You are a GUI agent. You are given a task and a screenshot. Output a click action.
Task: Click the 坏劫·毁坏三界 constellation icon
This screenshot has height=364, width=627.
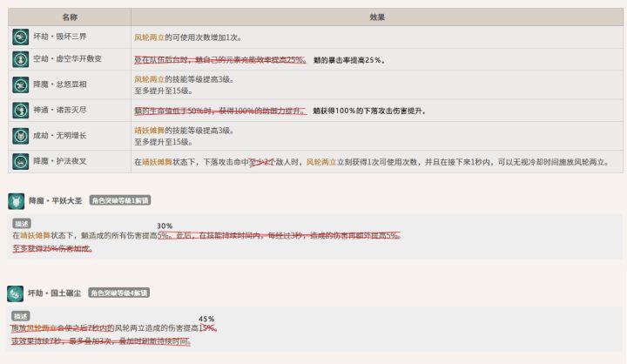click(x=20, y=37)
